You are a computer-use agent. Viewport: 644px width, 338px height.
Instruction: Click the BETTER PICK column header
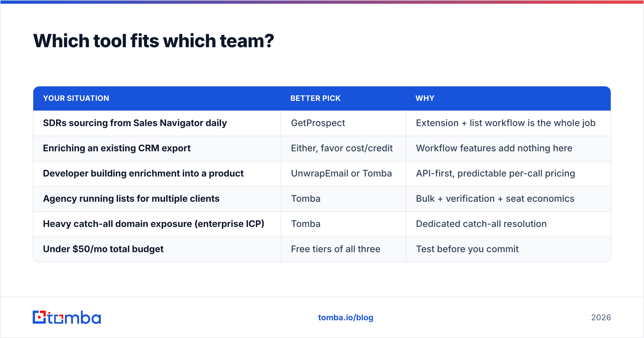coord(316,98)
